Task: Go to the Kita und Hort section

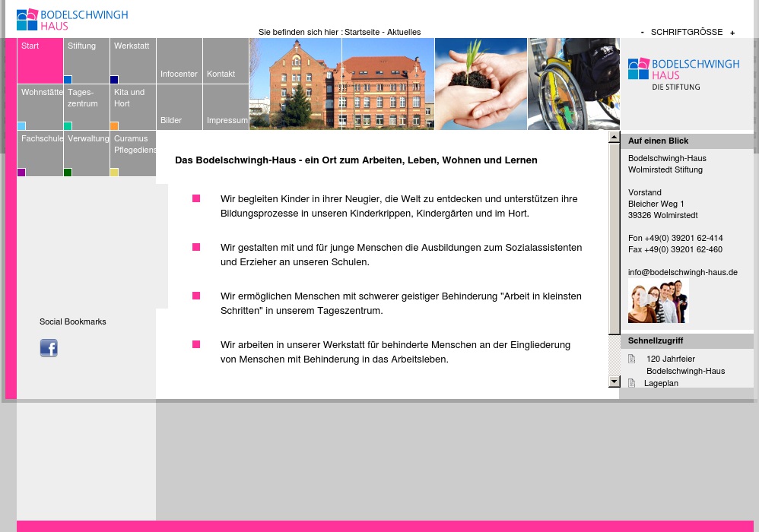Action: click(x=133, y=106)
